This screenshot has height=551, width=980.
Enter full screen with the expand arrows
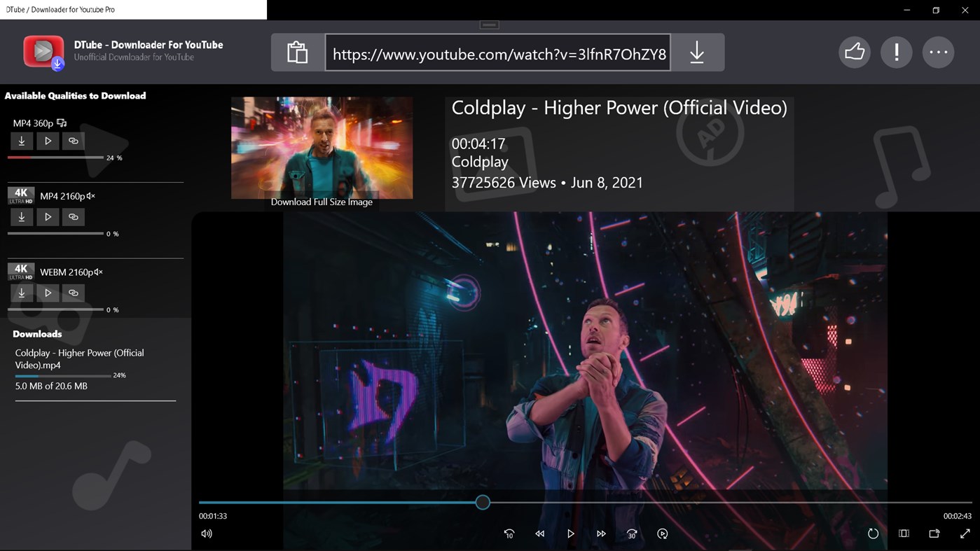click(965, 533)
